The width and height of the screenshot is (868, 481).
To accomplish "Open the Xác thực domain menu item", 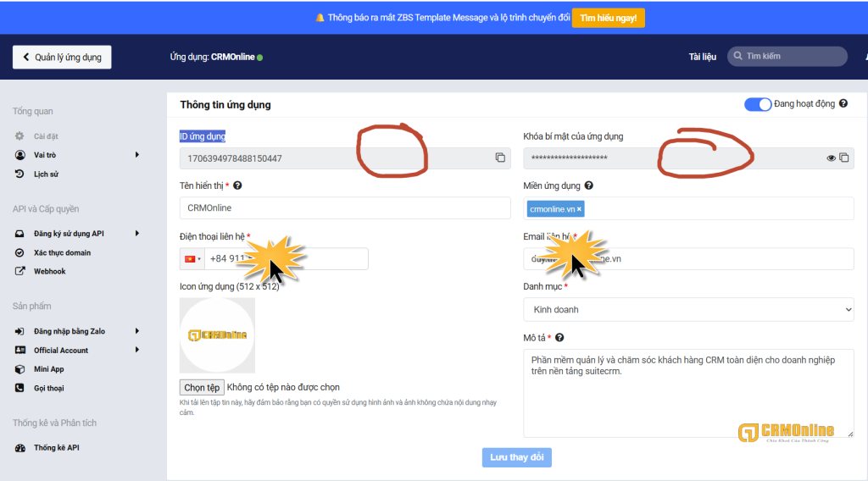I will (62, 252).
